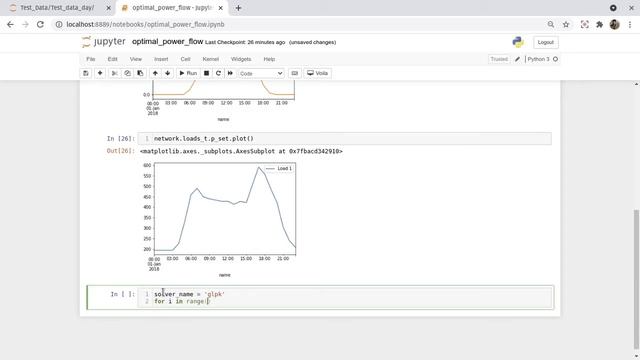This screenshot has height=360, width=640.
Task: Click the Out[26] output prompt
Action: [120, 151]
